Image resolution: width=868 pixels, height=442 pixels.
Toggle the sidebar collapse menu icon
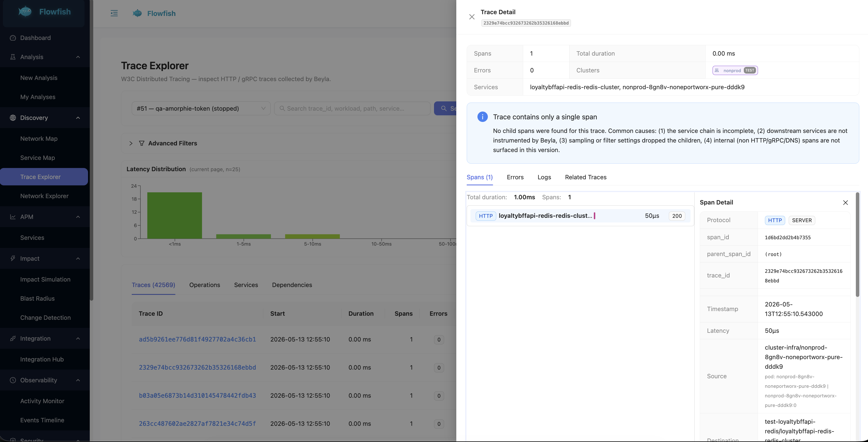[x=114, y=14]
